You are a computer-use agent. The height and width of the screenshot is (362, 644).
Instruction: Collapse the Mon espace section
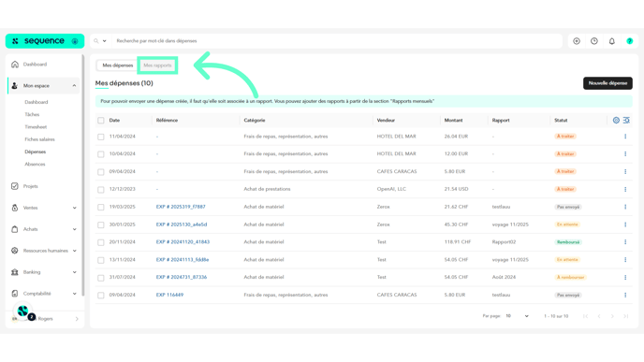click(x=74, y=86)
